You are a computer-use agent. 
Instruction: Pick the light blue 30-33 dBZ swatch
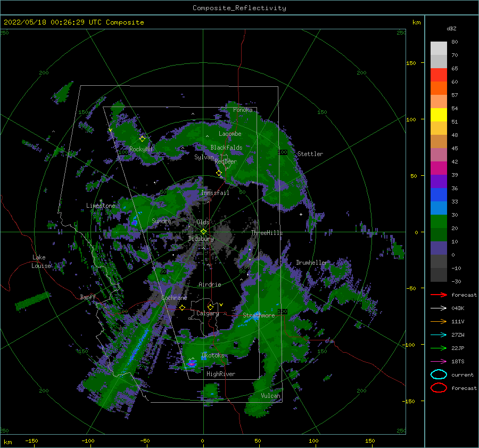pyautogui.click(x=439, y=208)
